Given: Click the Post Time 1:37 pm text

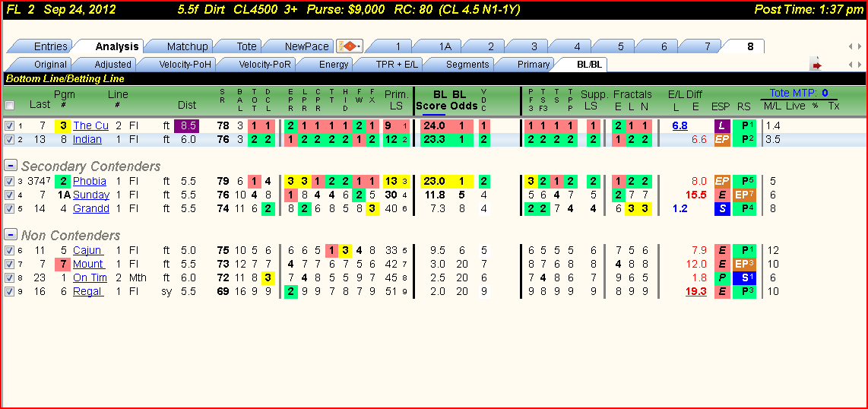Looking at the screenshot, I should pyautogui.click(x=809, y=9).
